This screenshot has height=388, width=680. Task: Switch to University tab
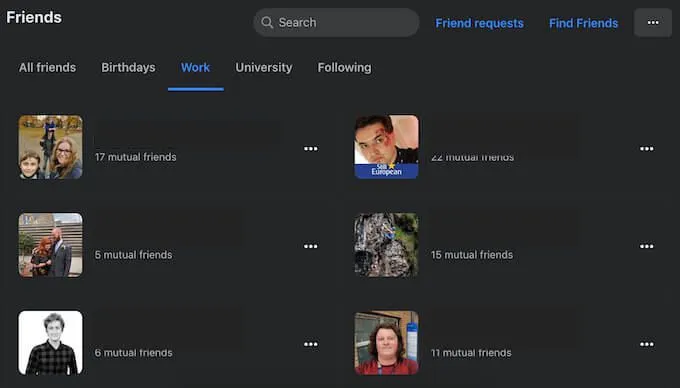click(x=264, y=68)
